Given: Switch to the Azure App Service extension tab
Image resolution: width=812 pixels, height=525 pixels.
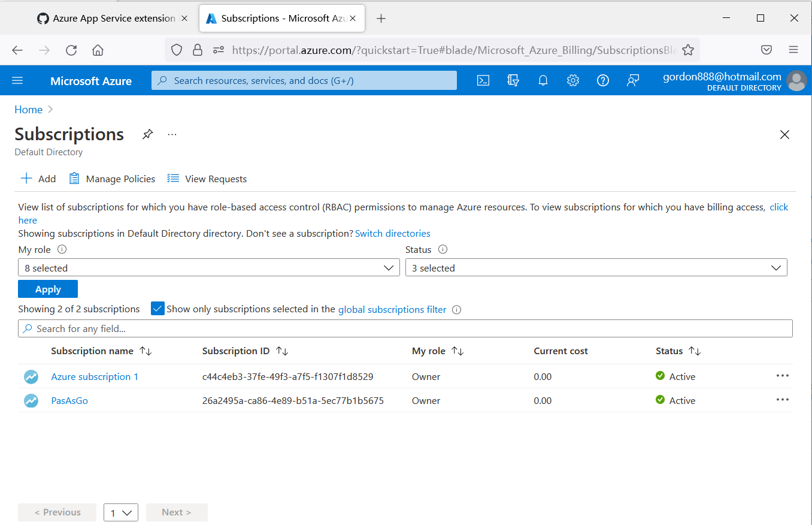Looking at the screenshot, I should pos(111,18).
